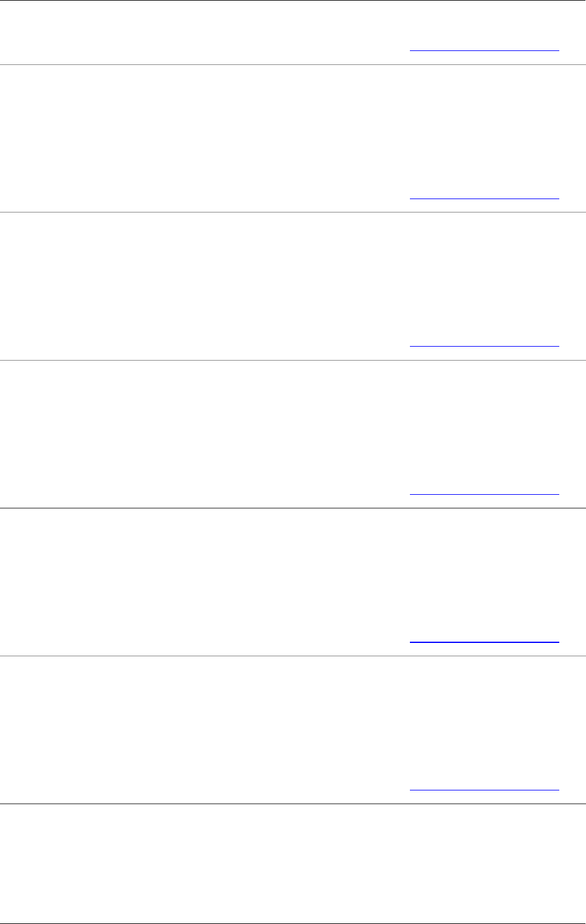Click the last empty row without a link
Screen dimensions: 586x924
pyautogui.click(x=293, y=863)
